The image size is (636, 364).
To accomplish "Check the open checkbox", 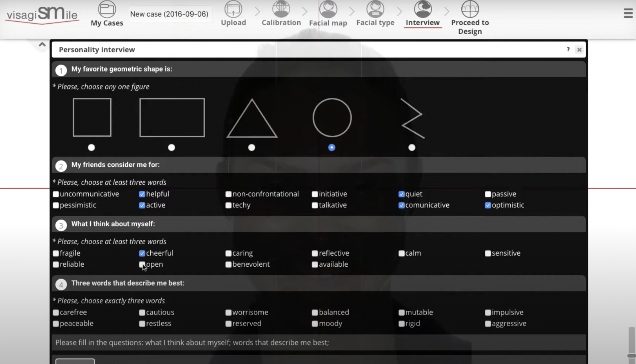I will point(142,265).
